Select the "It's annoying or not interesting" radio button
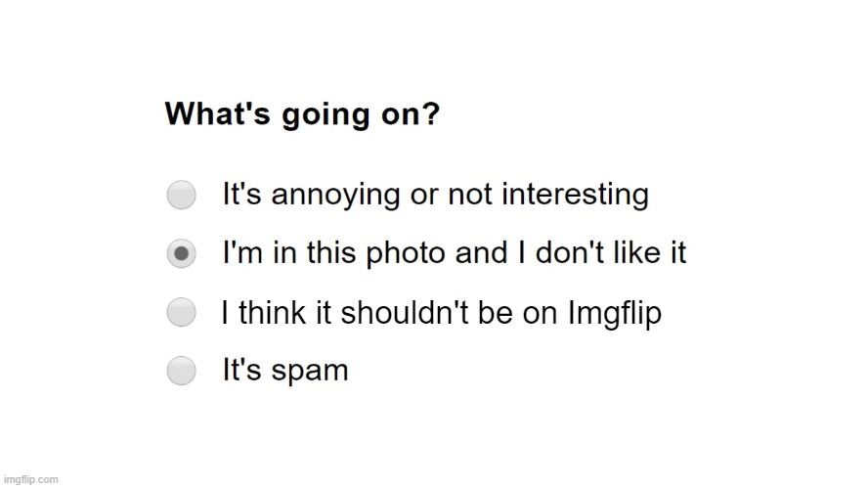Viewport: 868px width, 488px height. (181, 196)
